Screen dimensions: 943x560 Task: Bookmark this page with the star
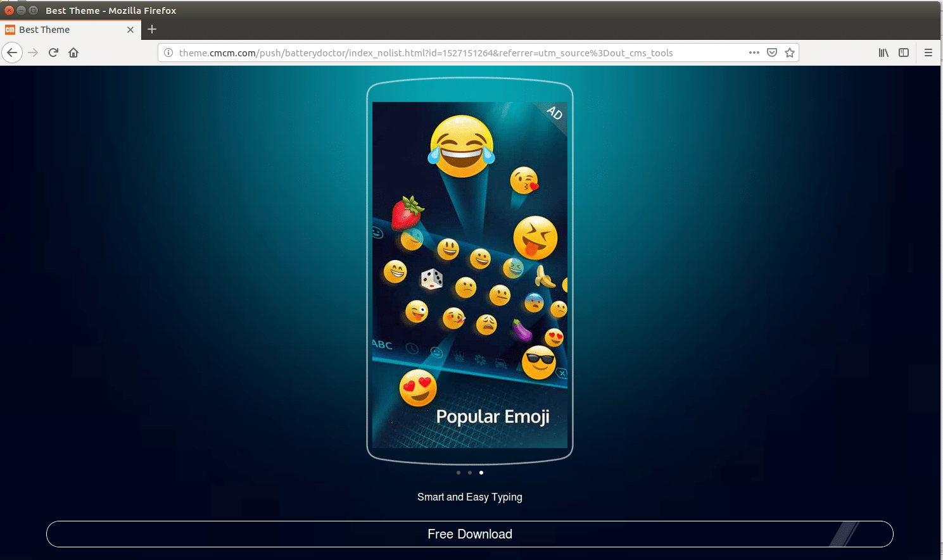790,53
